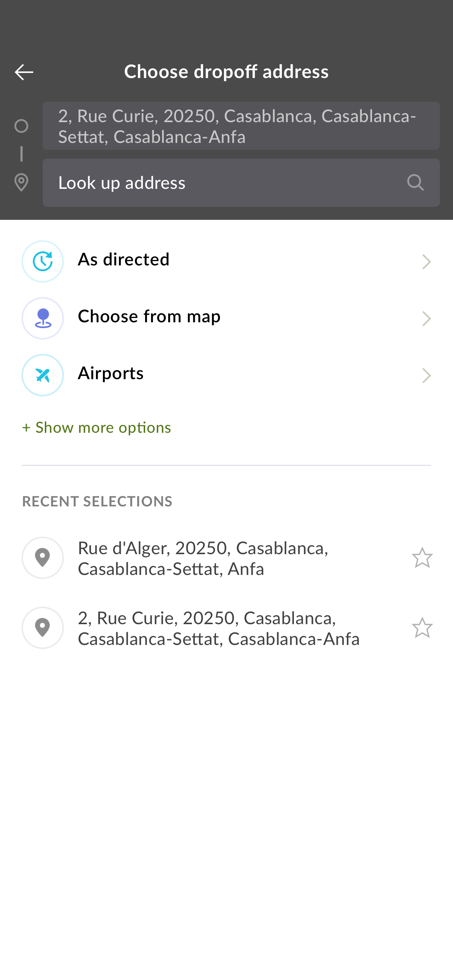Favorite Rue d'Alger with the star
The width and height of the screenshot is (453, 980).
422,558
